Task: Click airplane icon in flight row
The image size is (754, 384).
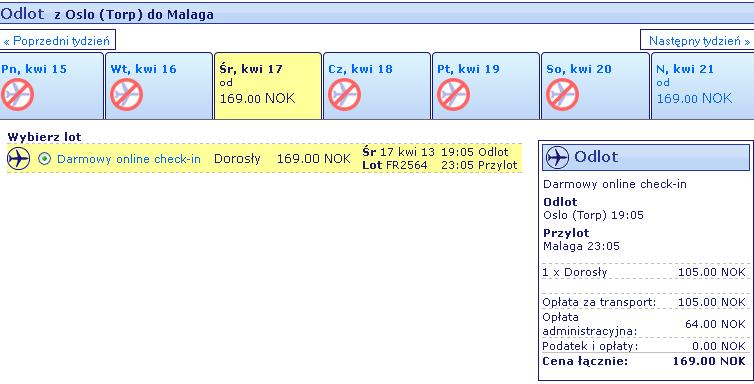Action: point(19,159)
